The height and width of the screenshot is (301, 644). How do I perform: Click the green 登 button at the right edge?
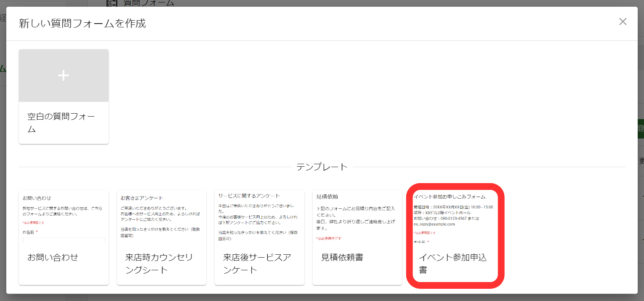tap(641, 128)
